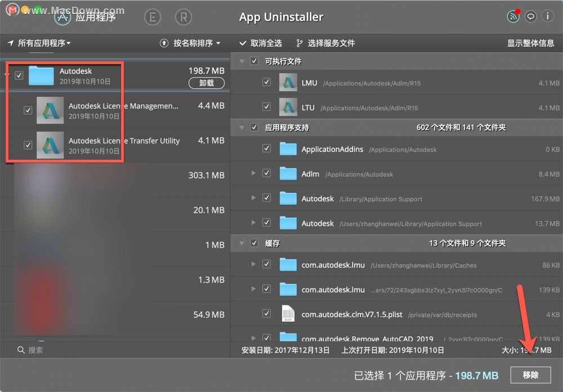Uncheck the Autodesk License Management checkbox

click(28, 110)
